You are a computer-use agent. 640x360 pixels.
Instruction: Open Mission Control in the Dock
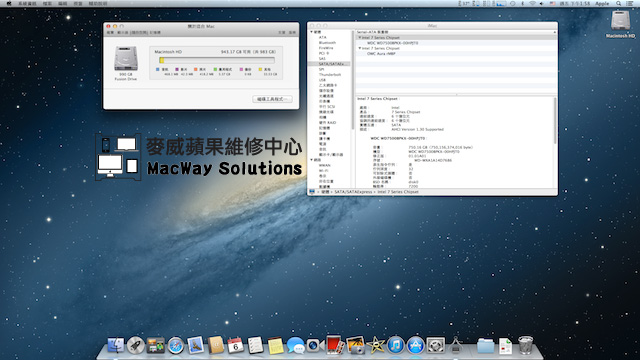pos(156,345)
